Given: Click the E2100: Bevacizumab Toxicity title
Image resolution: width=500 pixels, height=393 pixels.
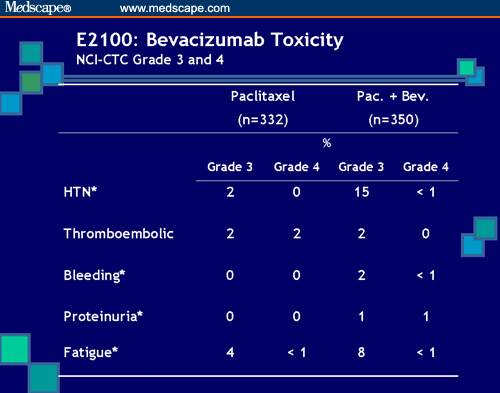Looking at the screenshot, I should point(210,40).
